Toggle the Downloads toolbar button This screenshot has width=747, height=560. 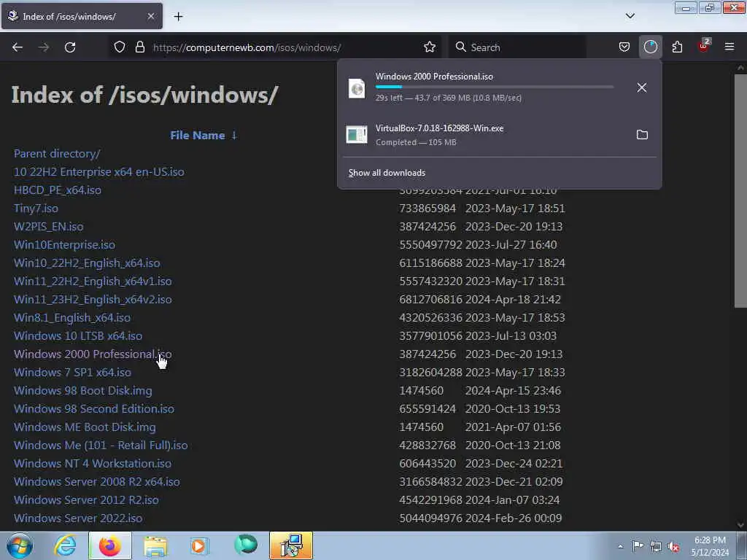(650, 47)
